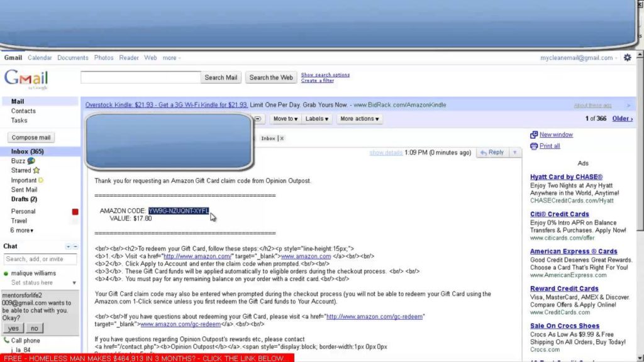
Task: Select Gmail in the top bar
Action: coord(13,58)
